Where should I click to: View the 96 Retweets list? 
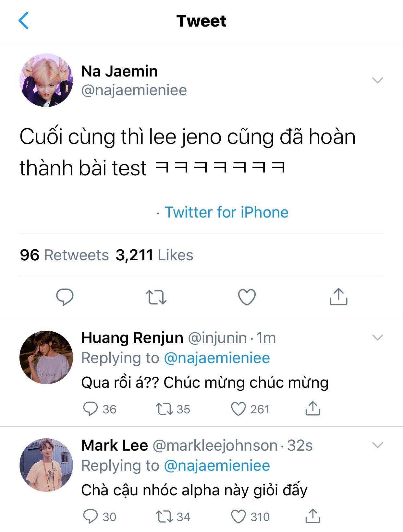[64, 255]
